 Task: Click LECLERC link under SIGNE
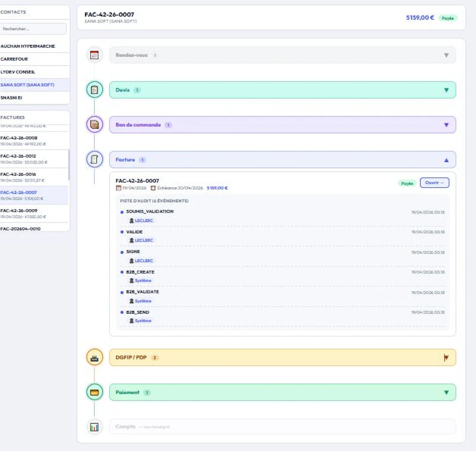pos(144,261)
